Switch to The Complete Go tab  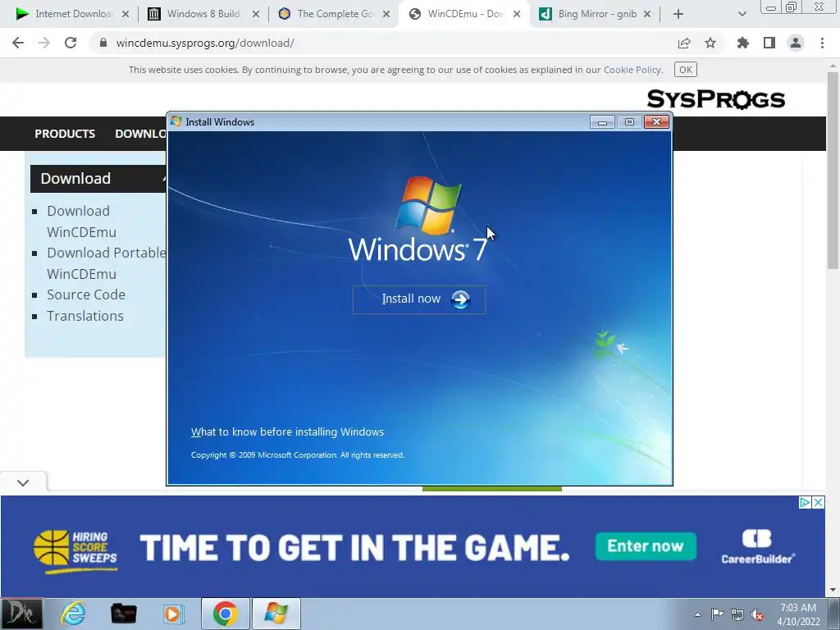334,14
